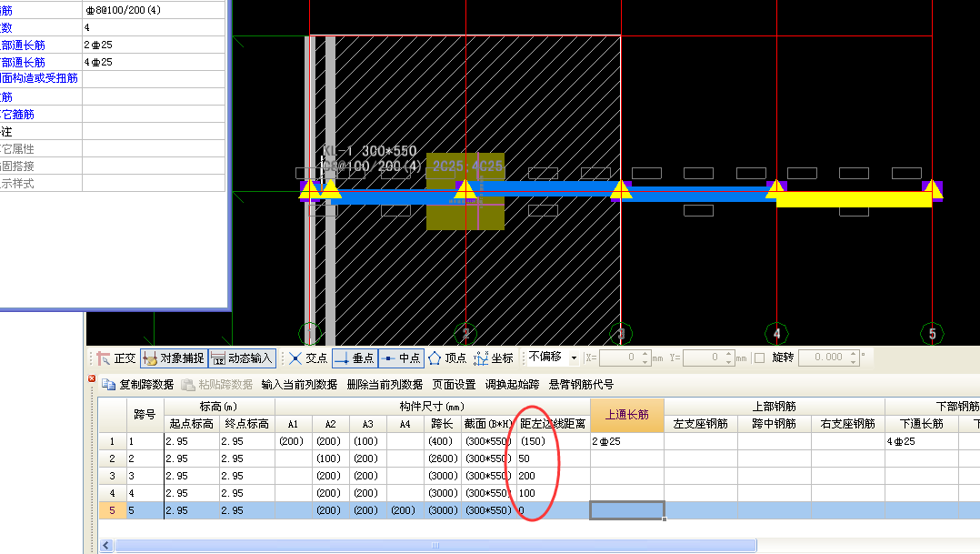Click 删除当前列数据 button

(x=385, y=385)
